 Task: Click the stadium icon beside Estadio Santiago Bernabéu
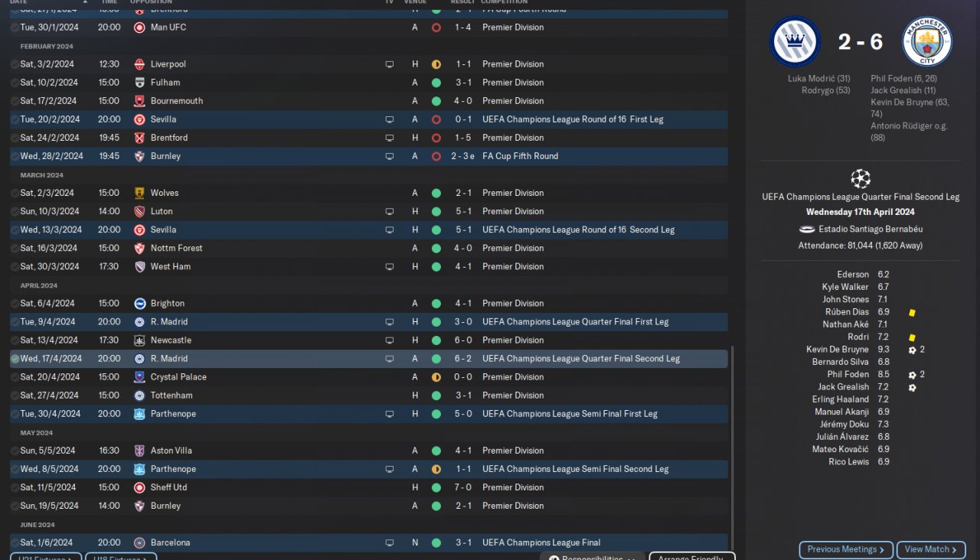click(x=806, y=229)
